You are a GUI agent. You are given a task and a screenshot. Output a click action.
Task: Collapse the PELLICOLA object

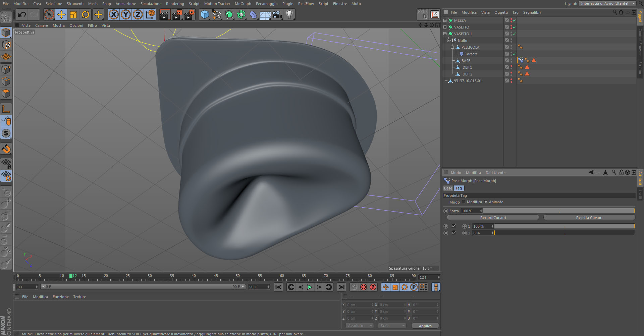[452, 47]
